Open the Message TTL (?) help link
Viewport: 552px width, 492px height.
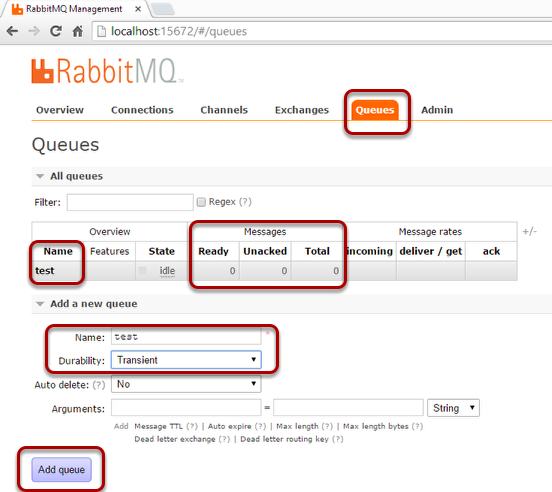(192, 426)
